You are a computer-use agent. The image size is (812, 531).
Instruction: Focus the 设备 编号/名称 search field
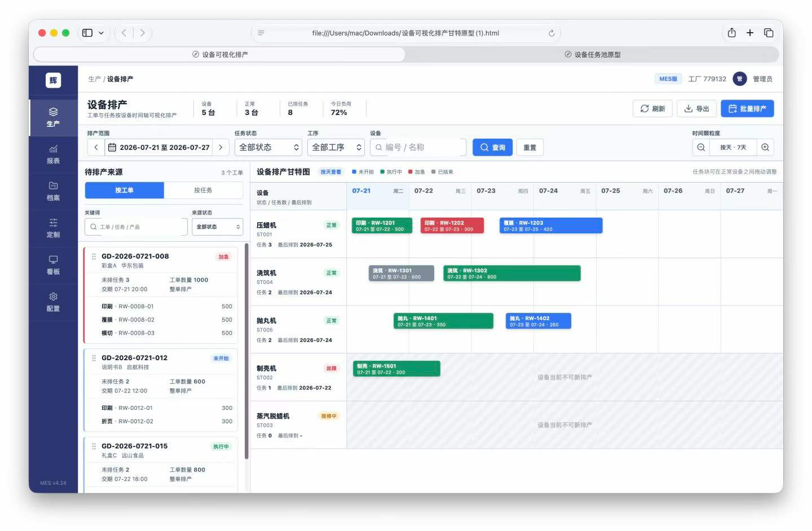pos(418,147)
